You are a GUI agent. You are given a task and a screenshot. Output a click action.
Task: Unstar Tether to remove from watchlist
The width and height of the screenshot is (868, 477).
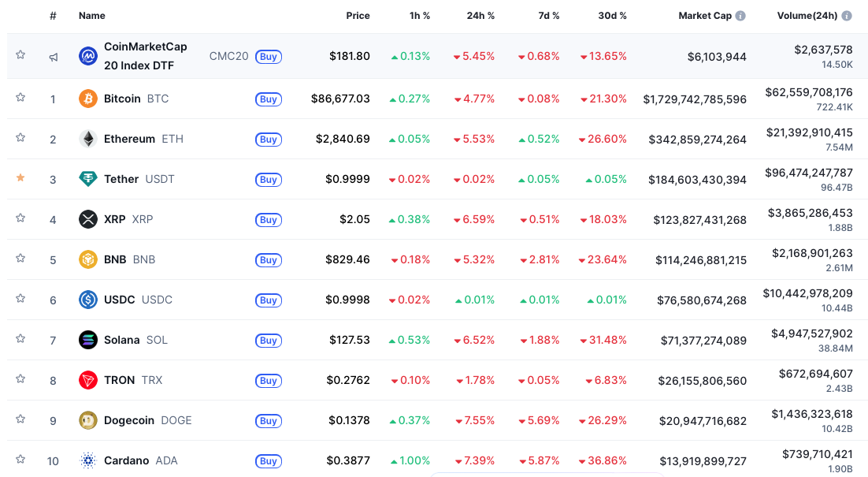(20, 179)
